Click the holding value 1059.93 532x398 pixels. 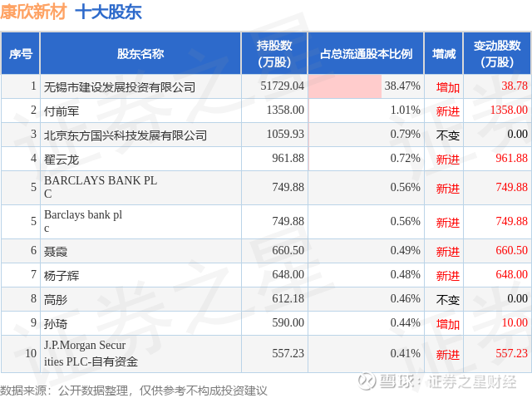click(x=285, y=134)
